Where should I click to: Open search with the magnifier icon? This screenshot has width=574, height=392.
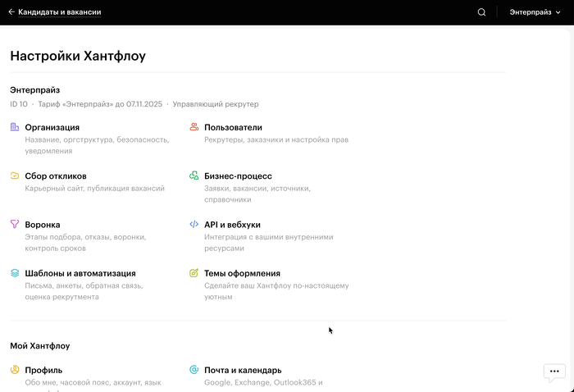click(x=481, y=12)
